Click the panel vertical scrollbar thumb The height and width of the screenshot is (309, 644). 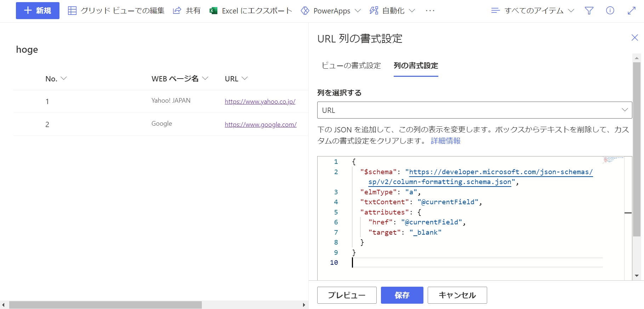[x=637, y=149]
